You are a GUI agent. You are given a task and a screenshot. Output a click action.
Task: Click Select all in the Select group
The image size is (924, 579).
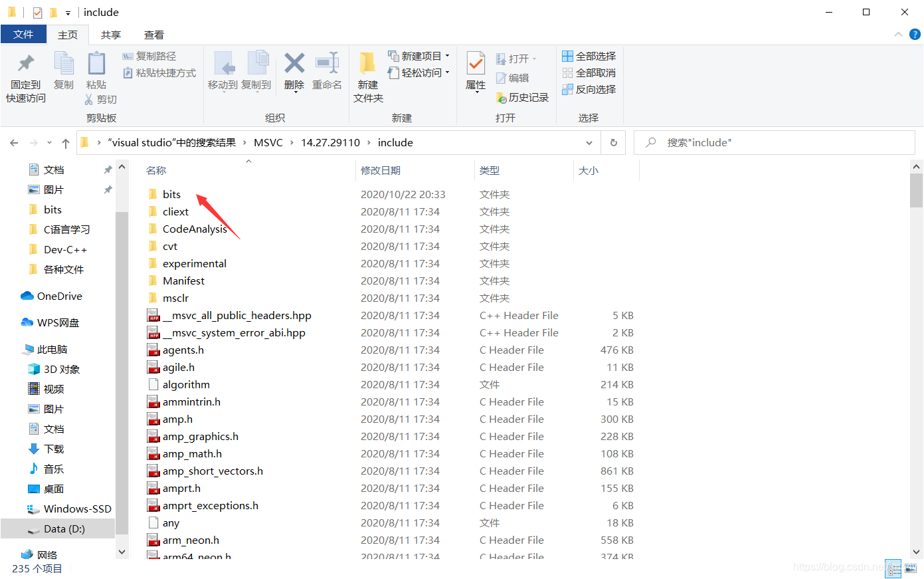pyautogui.click(x=589, y=57)
